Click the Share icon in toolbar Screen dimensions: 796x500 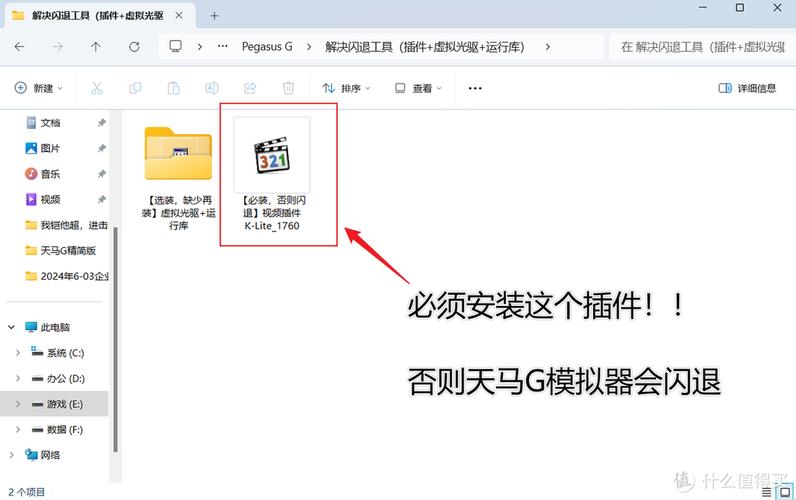click(x=250, y=88)
